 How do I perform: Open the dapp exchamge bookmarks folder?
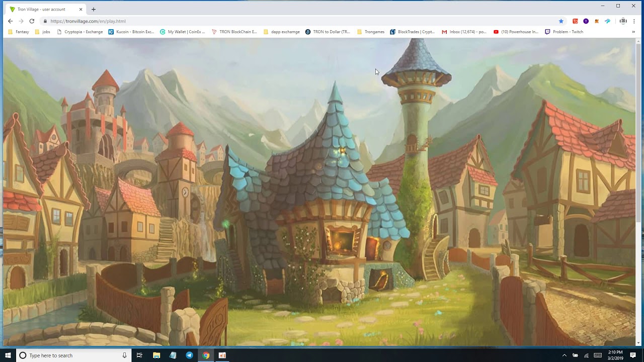click(282, 32)
